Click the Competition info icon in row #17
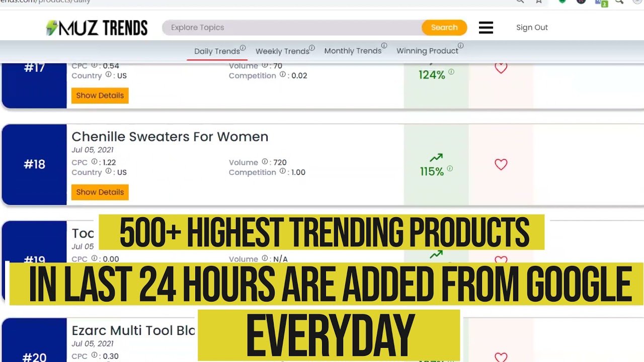This screenshot has height=362, width=644. (x=283, y=75)
